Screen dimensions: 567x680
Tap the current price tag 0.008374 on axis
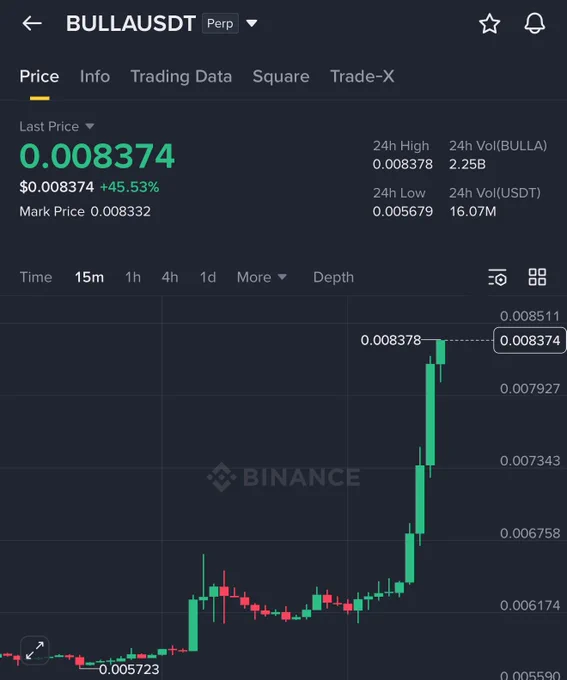pos(530,340)
